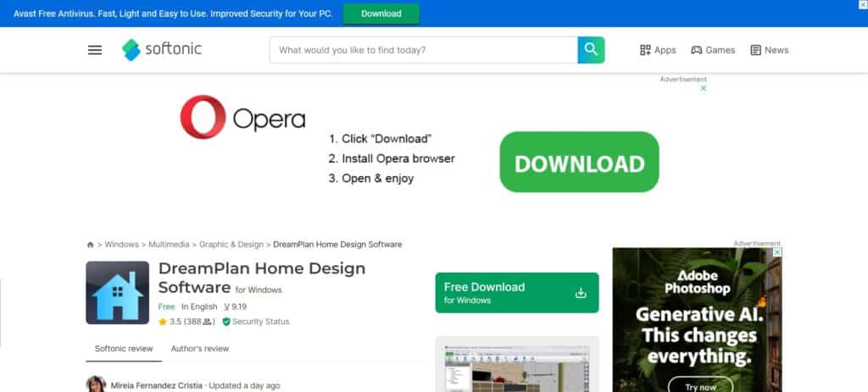
Task: Click Try now in Adobe ad
Action: [x=700, y=386]
